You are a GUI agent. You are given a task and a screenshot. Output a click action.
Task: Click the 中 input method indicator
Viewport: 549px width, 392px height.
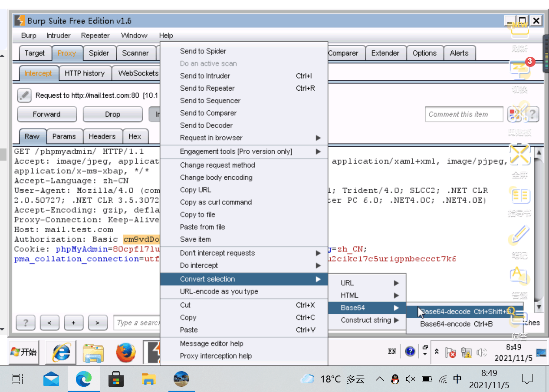click(x=457, y=379)
